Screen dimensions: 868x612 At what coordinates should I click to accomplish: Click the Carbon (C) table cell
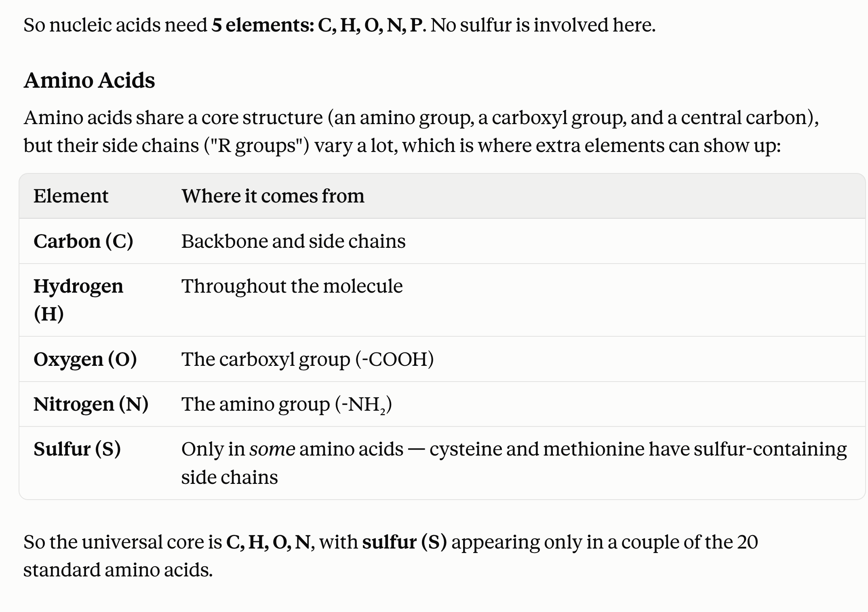coord(83,241)
